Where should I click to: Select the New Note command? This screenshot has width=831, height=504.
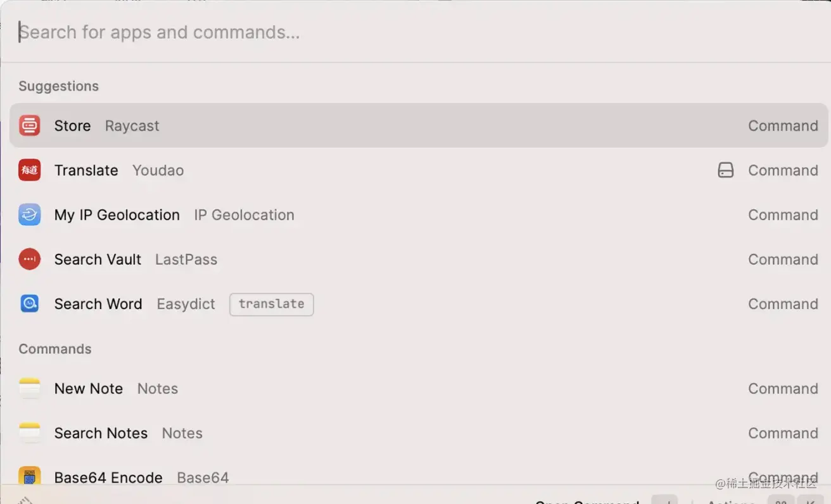coord(419,388)
